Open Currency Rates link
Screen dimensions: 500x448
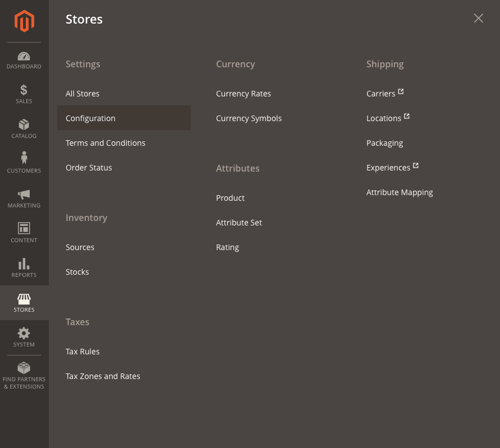pyautogui.click(x=244, y=94)
